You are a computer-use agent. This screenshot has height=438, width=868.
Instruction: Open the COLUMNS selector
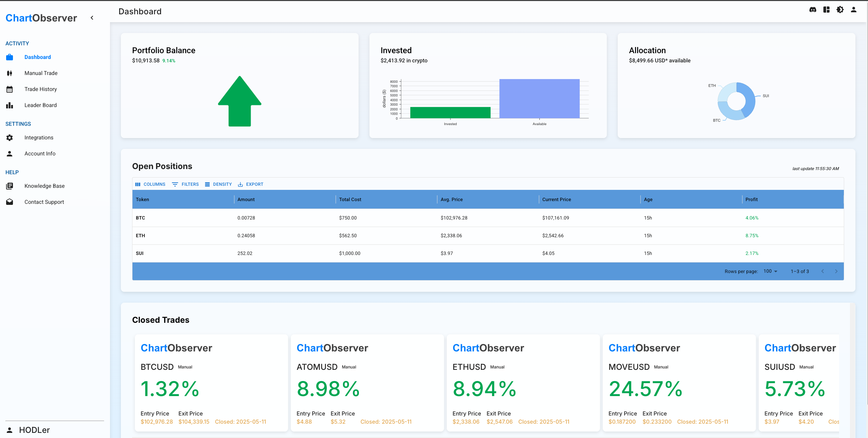(150, 184)
